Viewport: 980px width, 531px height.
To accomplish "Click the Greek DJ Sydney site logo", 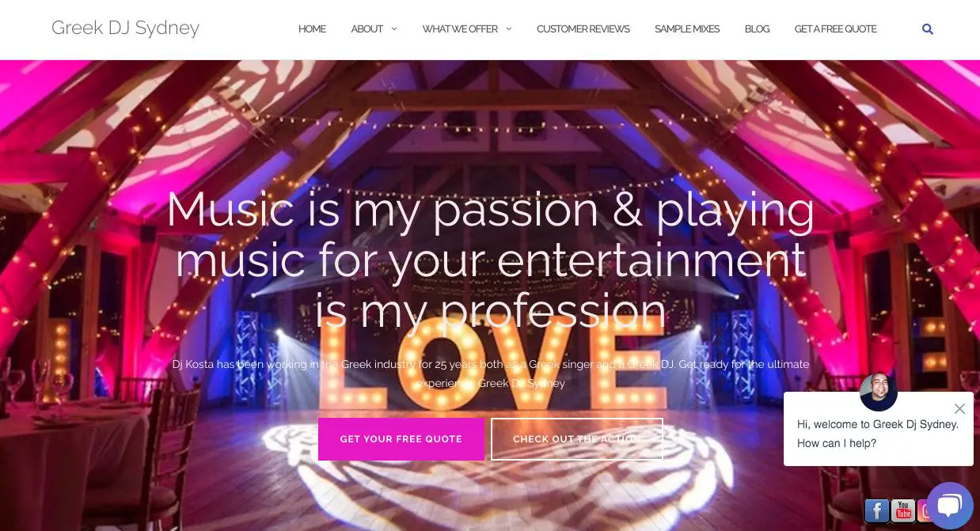I will click(125, 28).
